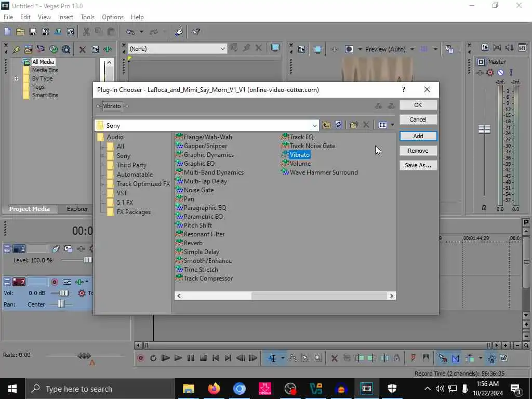Click the horizontal scrollbar in plug-in list
Viewport: 532px width, 399px height.
pos(320,296)
